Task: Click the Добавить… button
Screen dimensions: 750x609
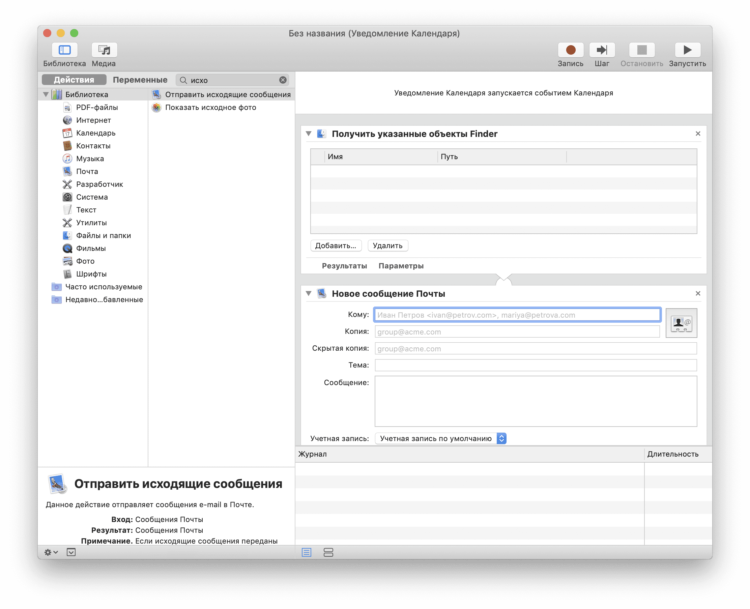Action: coord(336,246)
